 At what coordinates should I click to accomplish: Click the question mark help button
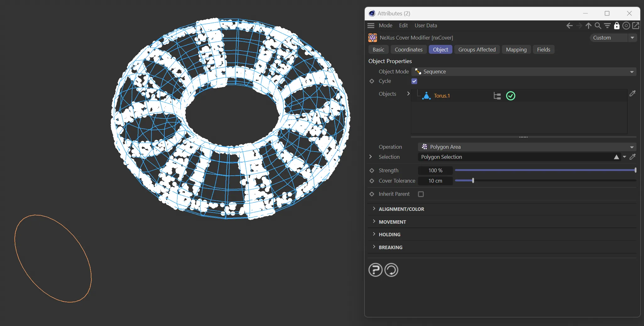(375, 270)
